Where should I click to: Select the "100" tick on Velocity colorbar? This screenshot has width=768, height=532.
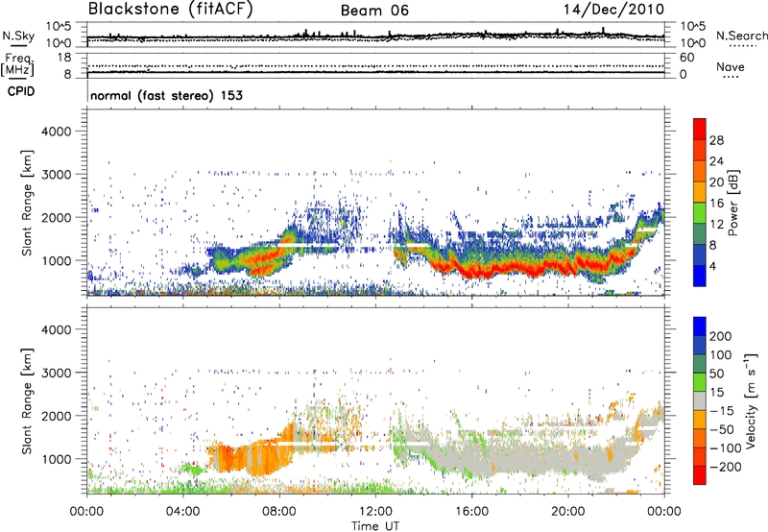(x=721, y=354)
